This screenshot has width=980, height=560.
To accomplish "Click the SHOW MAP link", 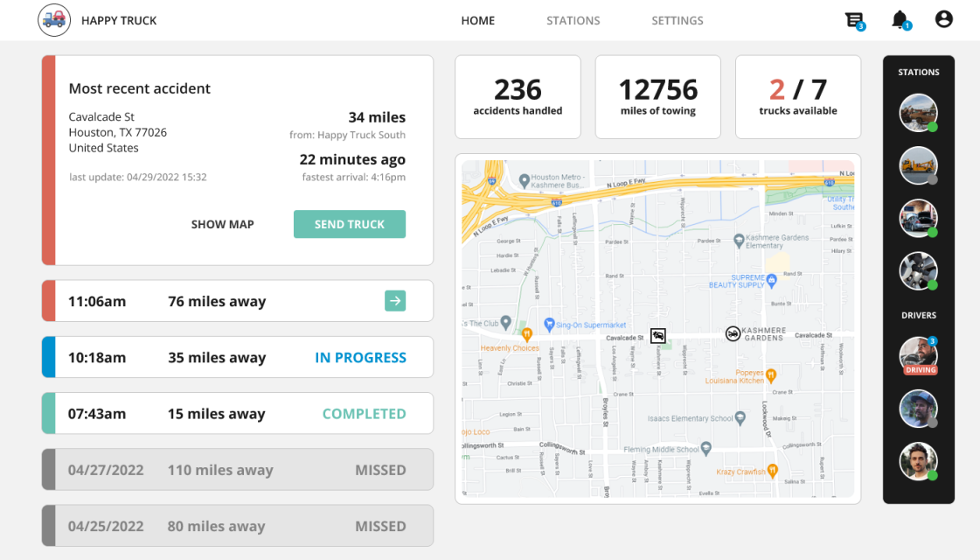I will click(x=223, y=224).
